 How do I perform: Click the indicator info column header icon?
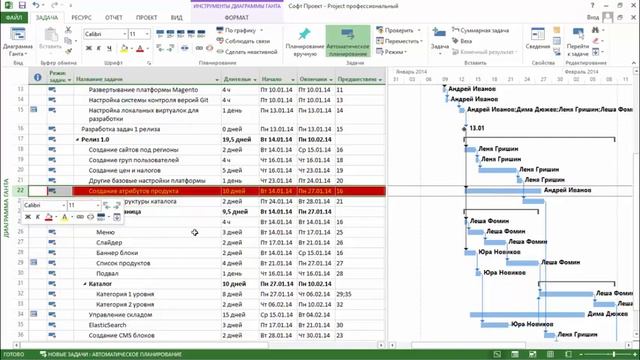point(38,77)
